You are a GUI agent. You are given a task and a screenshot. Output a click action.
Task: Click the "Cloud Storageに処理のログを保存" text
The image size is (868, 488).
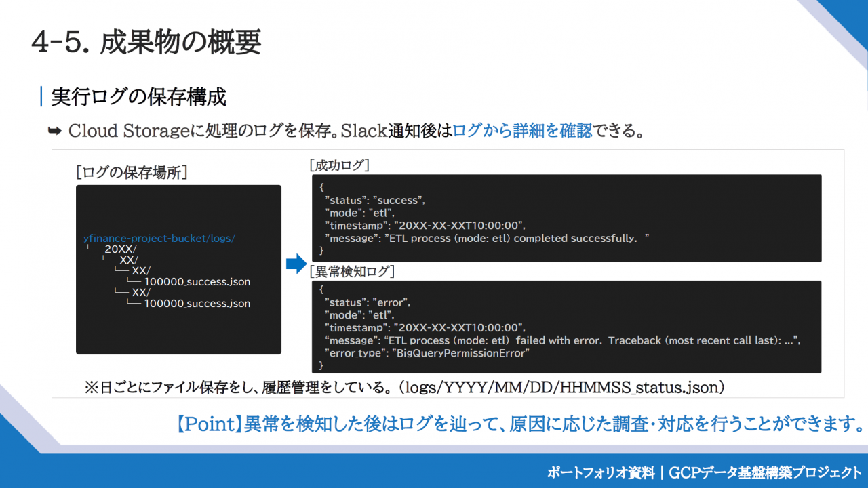[x=201, y=131]
